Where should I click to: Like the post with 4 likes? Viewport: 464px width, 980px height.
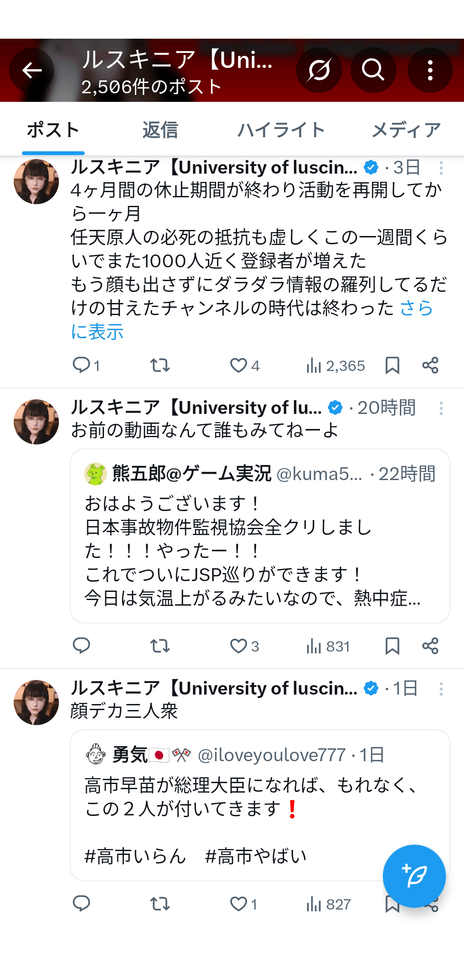point(239,366)
